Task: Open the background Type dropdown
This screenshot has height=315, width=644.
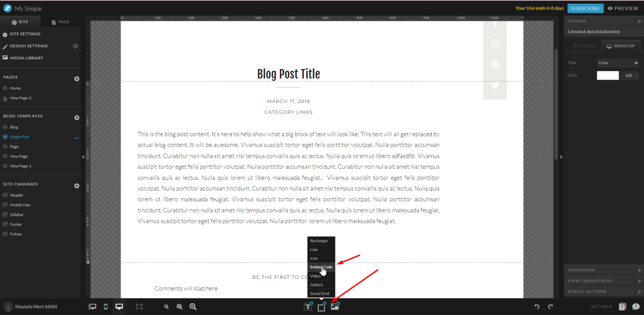Action: (618, 63)
